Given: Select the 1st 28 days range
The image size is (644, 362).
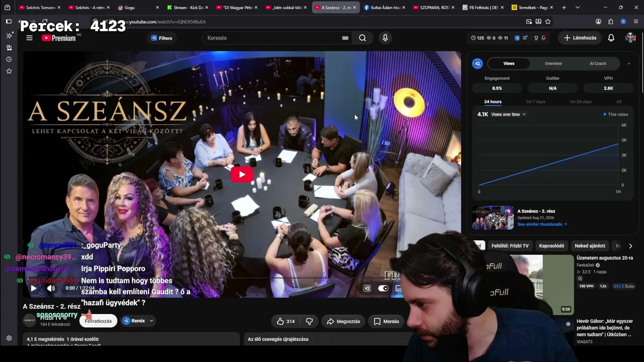Looking at the screenshot, I should tap(580, 102).
